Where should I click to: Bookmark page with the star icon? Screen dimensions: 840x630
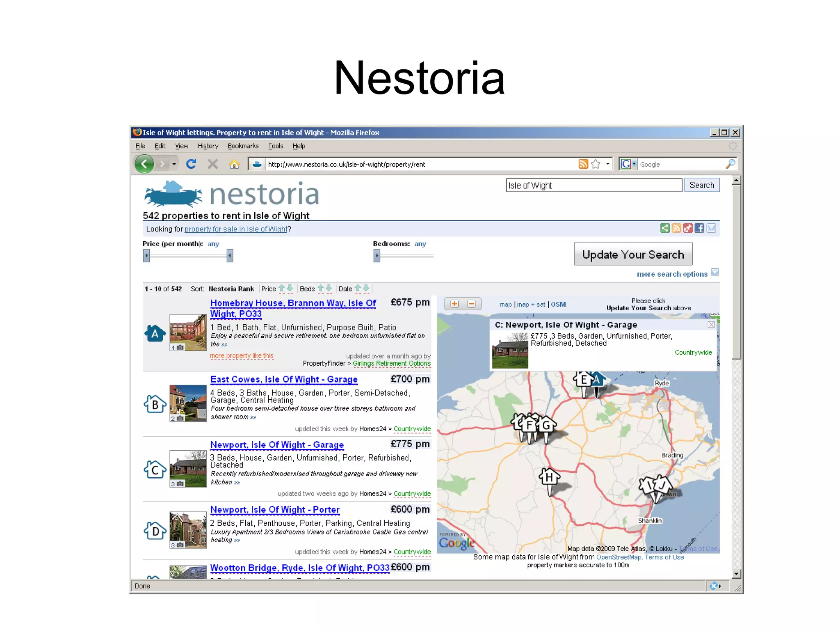point(596,164)
